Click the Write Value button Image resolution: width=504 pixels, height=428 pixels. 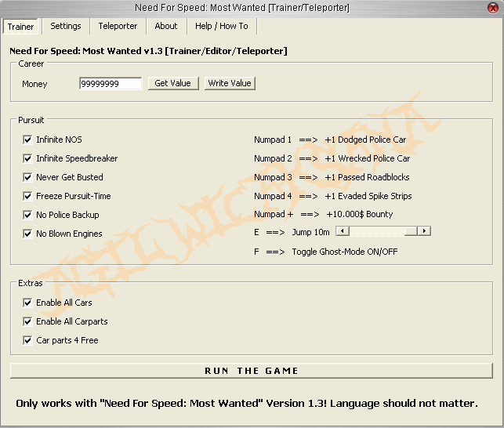230,83
